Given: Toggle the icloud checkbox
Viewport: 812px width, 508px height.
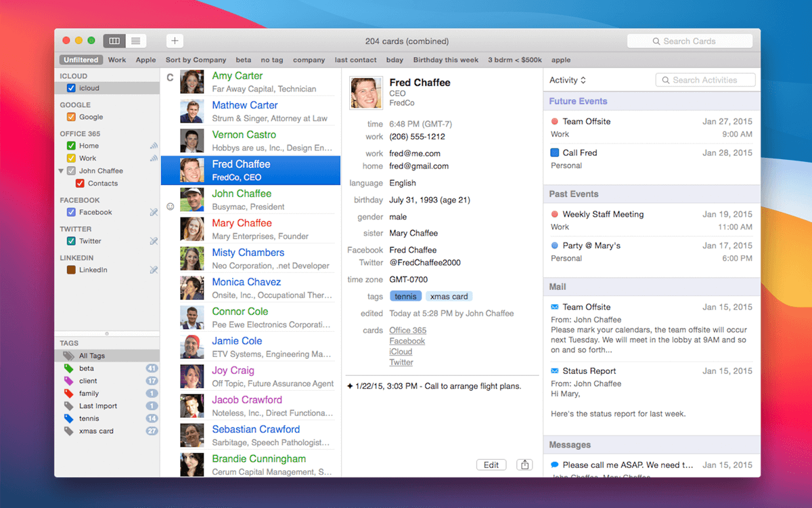Looking at the screenshot, I should (x=72, y=88).
